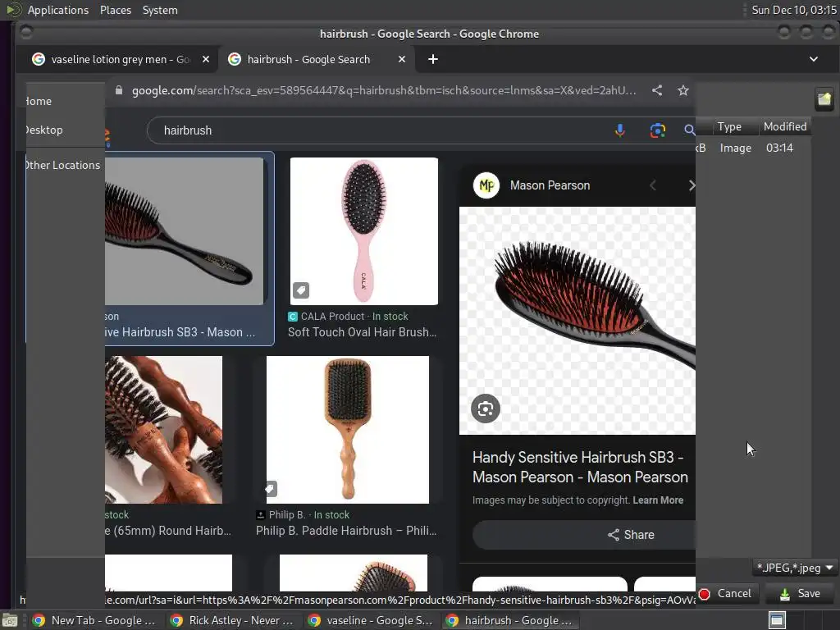The width and height of the screenshot is (840, 630).
Task: Click the CALA Product source label
Action: point(332,316)
